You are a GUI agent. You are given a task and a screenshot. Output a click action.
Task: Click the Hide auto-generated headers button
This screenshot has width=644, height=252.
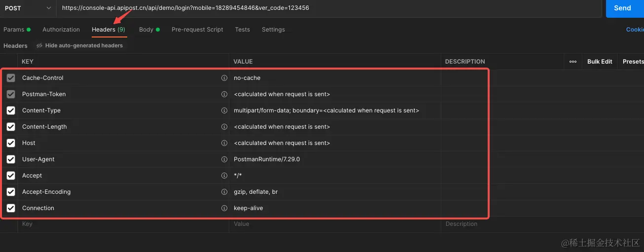click(x=79, y=45)
